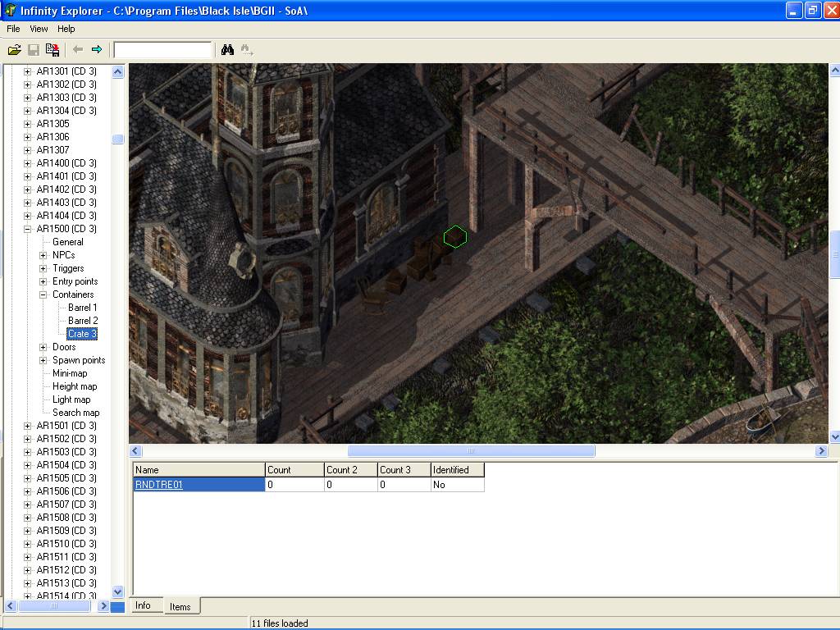Viewport: 840px width, 630px height.
Task: Expand the Entry points node
Action: 43,281
